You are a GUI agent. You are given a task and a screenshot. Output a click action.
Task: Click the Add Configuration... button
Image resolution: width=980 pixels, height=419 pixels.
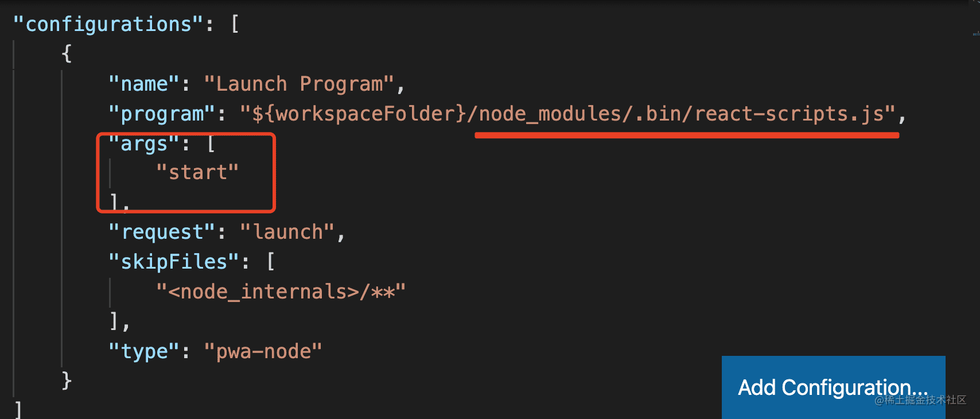pyautogui.click(x=833, y=387)
